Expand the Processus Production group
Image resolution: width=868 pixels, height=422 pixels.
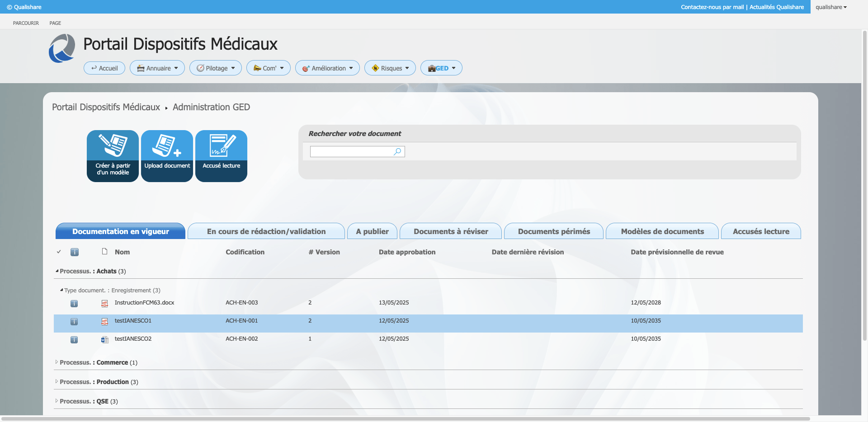point(57,381)
